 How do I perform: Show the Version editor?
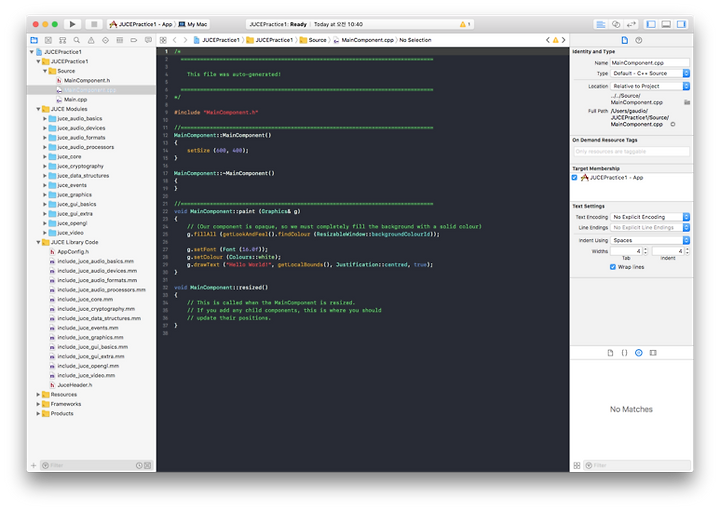tap(631, 24)
